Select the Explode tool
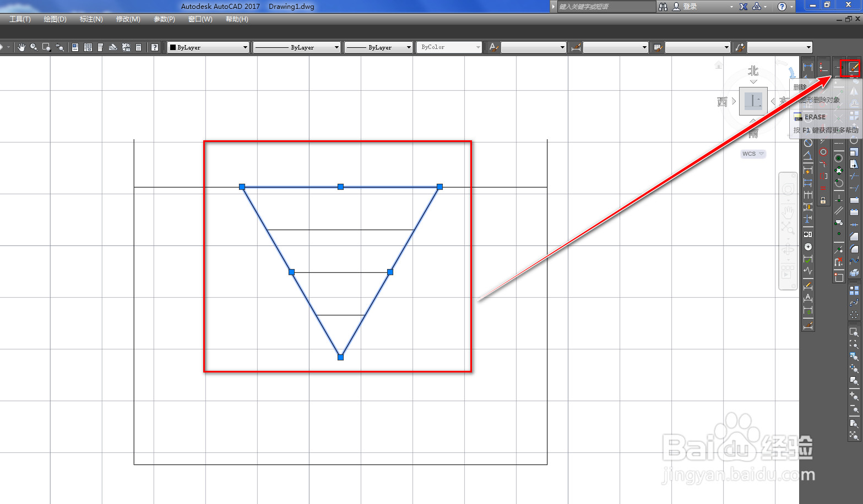The image size is (863, 504). point(853,273)
